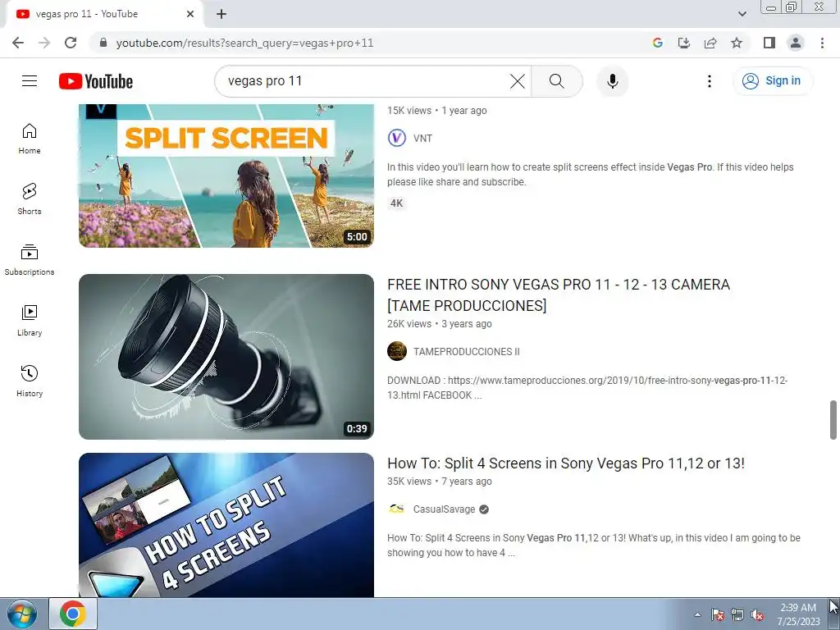Image resolution: width=840 pixels, height=630 pixels.
Task: Close the vegas pro 11 tab
Action: coord(190,14)
